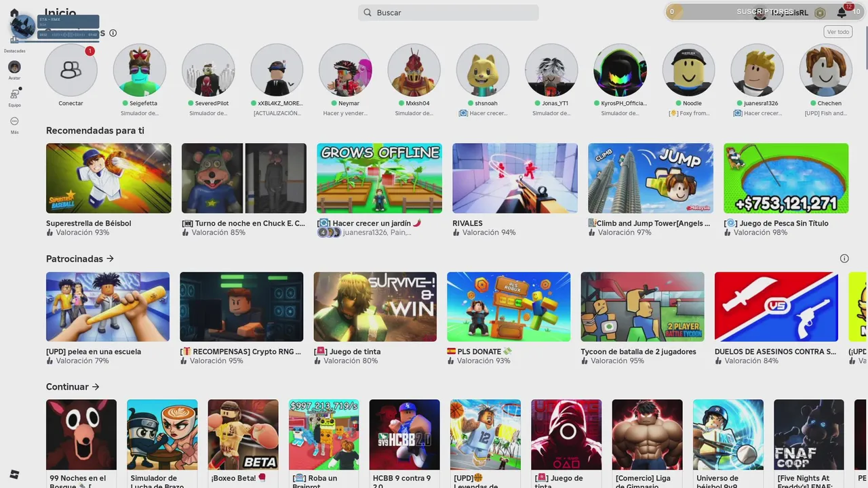Open Chechen's friend avatar
The width and height of the screenshot is (868, 488).
click(x=825, y=70)
